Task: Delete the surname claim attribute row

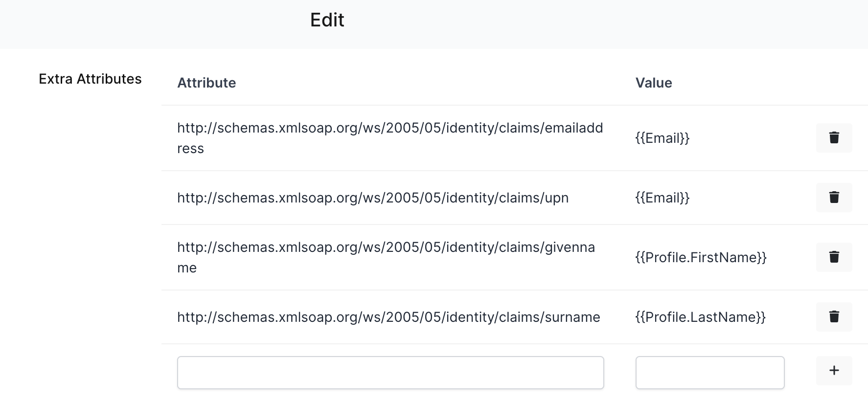Action: pyautogui.click(x=834, y=317)
